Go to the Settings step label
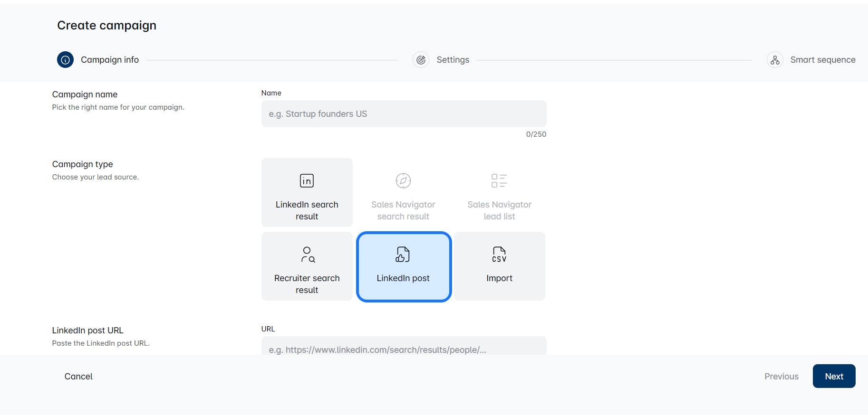Screen dimensions: 868x415 click(x=453, y=60)
